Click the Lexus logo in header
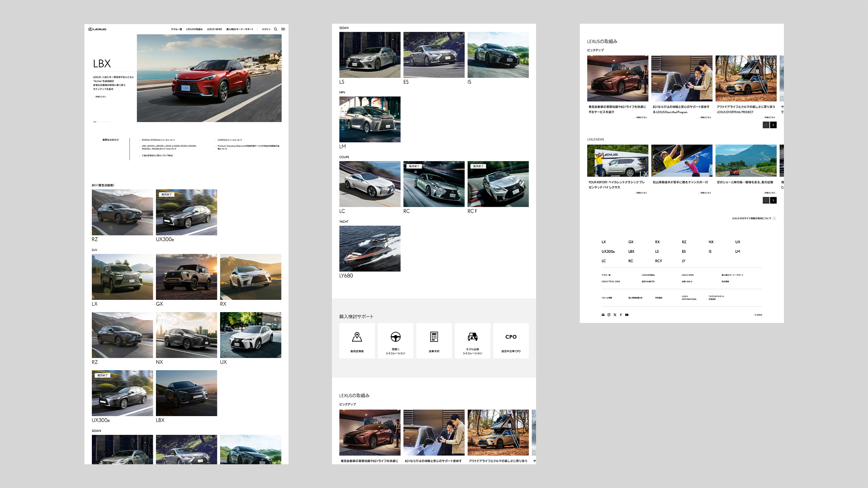The height and width of the screenshot is (488, 868). pyautogui.click(x=97, y=29)
